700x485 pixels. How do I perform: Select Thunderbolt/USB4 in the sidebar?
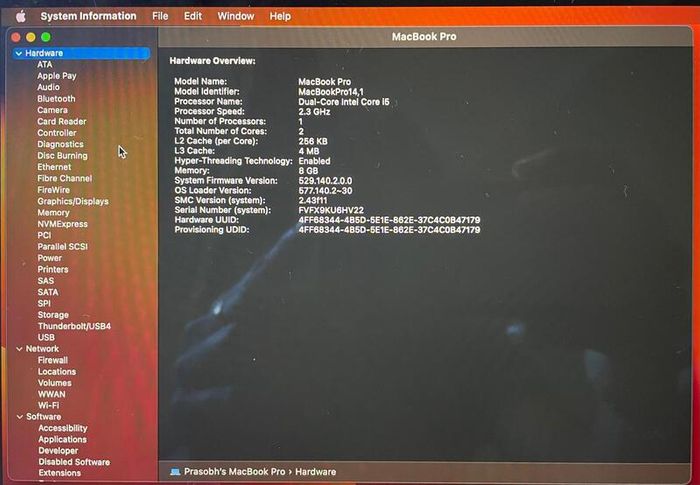74,326
